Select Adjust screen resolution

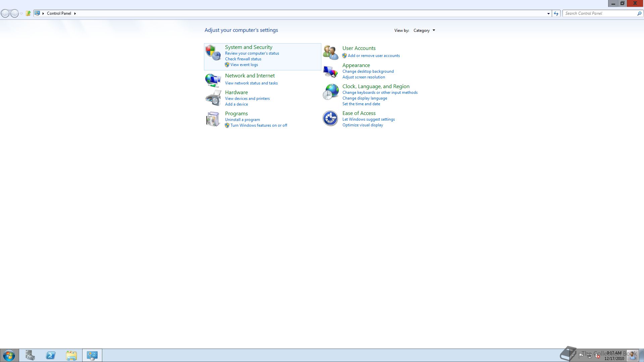coord(364,77)
